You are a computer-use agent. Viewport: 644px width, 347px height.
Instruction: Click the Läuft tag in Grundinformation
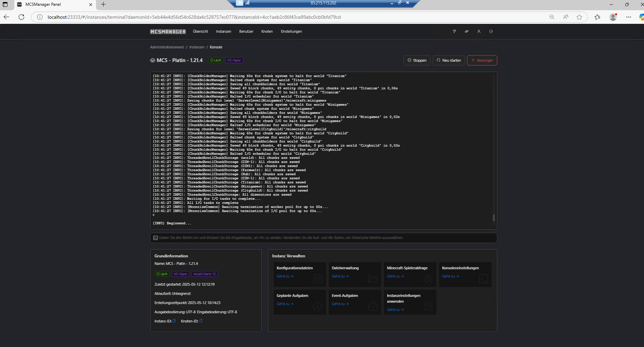162,274
